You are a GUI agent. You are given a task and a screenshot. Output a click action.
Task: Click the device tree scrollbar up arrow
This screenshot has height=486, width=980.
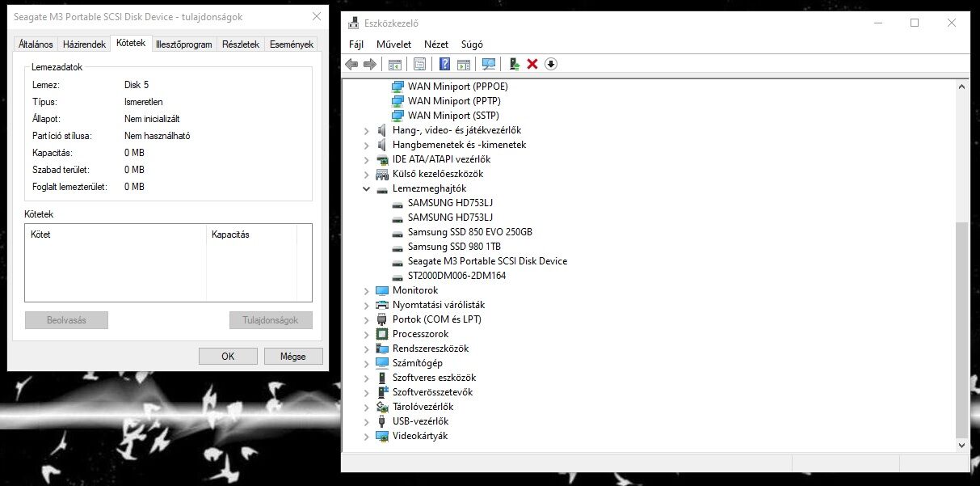click(x=961, y=86)
